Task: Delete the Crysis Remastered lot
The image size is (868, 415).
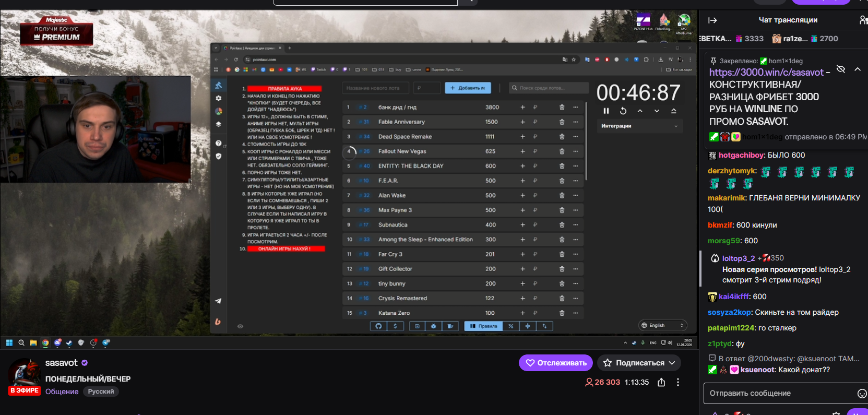Action: 562,298
